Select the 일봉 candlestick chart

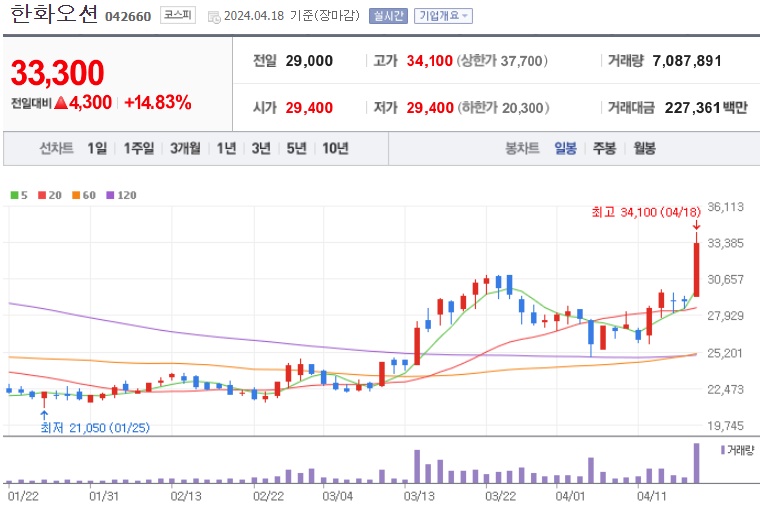566,148
